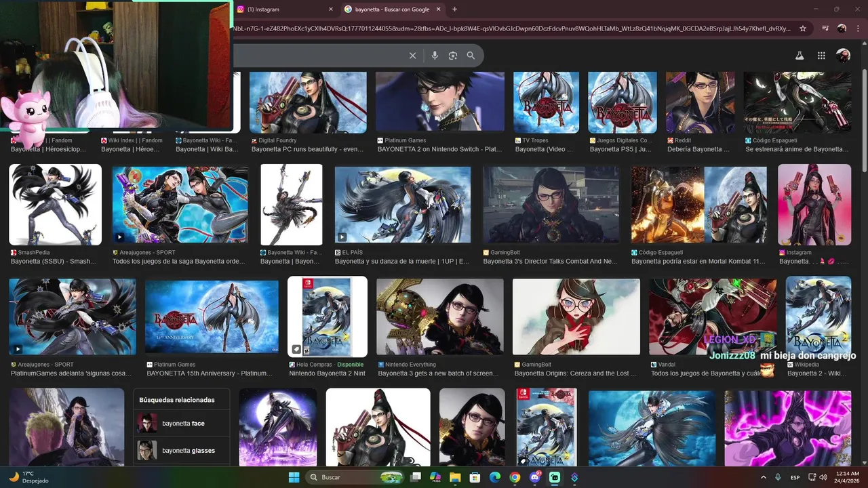Open the Instagram Bayonetta pink thumbnail
Screen dimensions: 868x488
[x=814, y=205]
